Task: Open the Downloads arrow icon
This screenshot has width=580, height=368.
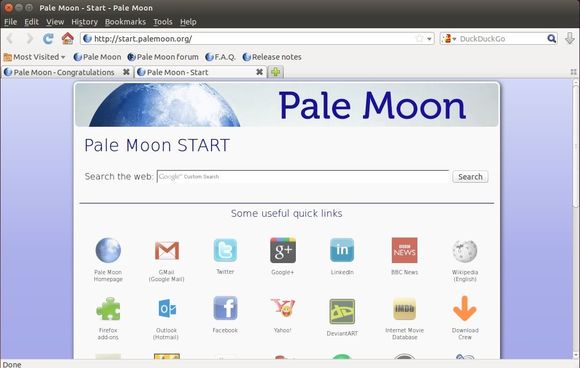Action: click(x=570, y=38)
